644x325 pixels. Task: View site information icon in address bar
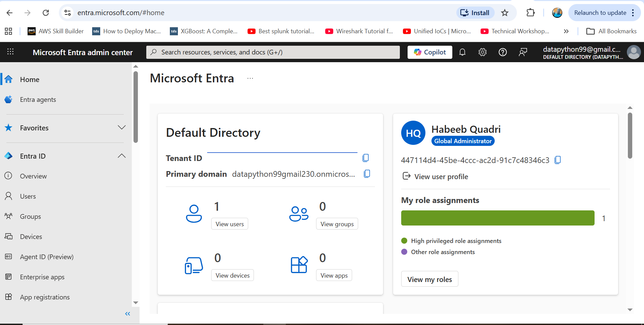coord(68,13)
